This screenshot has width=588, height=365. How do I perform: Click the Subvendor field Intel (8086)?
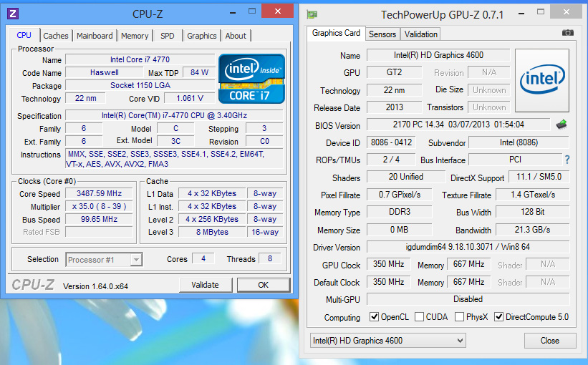pyautogui.click(x=519, y=142)
